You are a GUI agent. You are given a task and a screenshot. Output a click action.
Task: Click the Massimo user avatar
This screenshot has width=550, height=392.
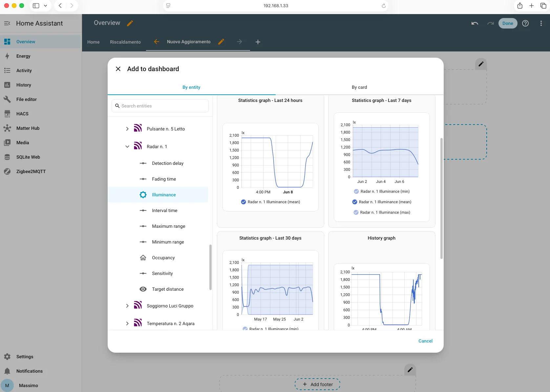[x=7, y=385]
